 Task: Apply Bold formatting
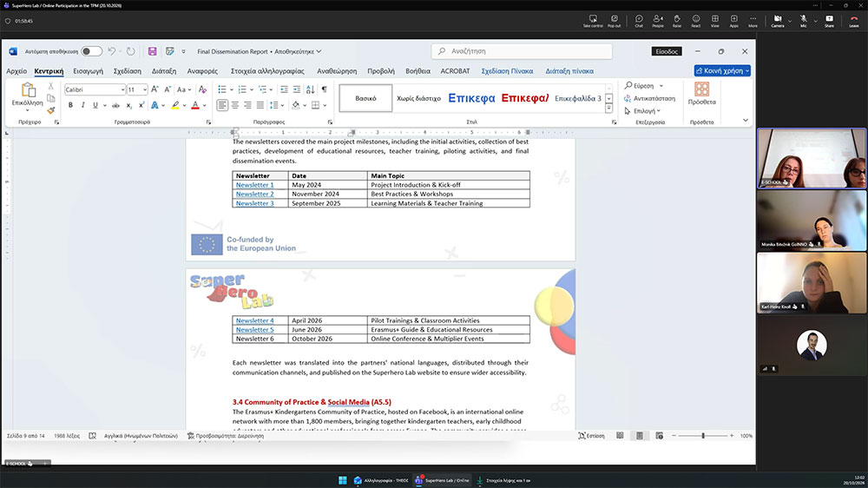click(x=70, y=105)
